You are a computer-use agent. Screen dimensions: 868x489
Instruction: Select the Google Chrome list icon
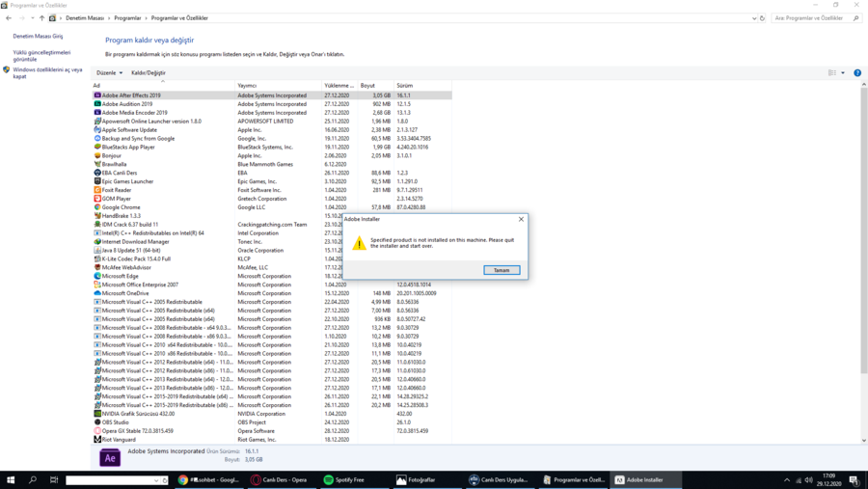pos(97,207)
